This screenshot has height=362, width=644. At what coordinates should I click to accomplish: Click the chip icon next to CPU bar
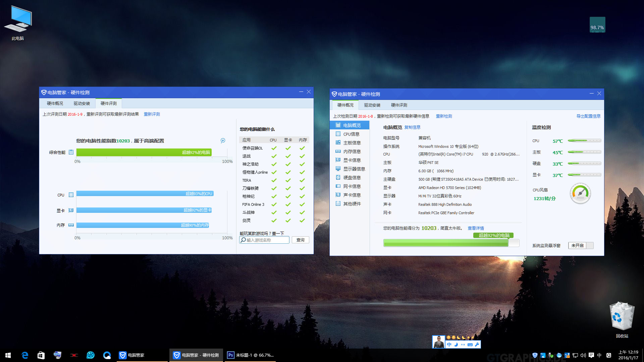point(71,195)
